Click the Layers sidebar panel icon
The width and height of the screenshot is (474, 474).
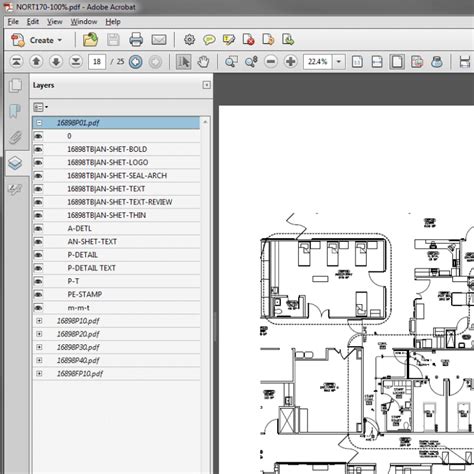15,163
